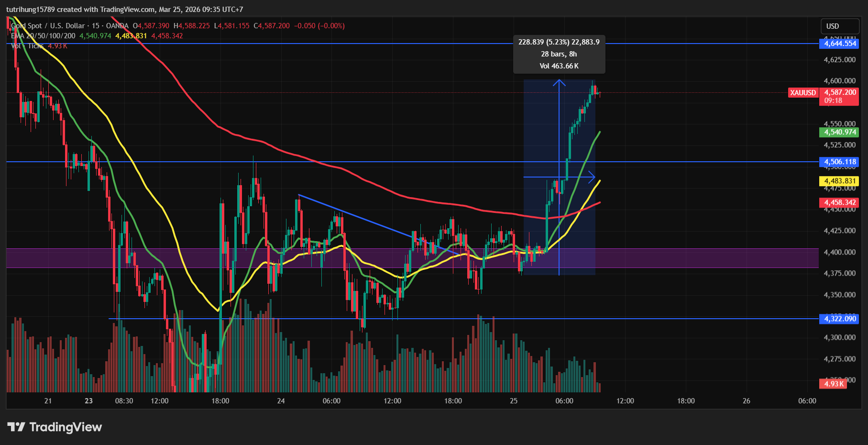The image size is (868, 445).
Task: Click the date label 24 on time axis
Action: (281, 401)
